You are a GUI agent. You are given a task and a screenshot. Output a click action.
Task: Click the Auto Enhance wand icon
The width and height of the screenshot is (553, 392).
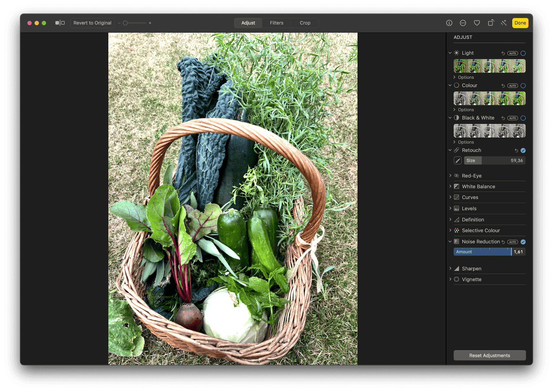(x=504, y=23)
